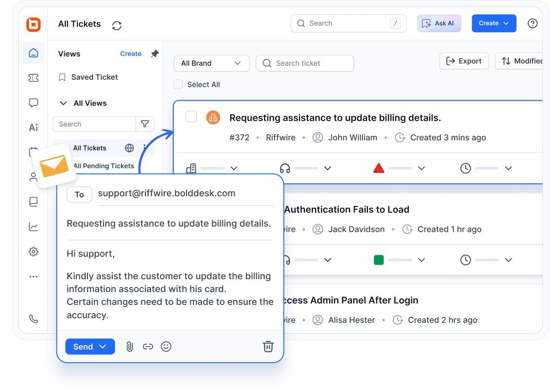Insert an emoji using the smiley icon
Image resolution: width=550 pixels, height=392 pixels.
coord(166,347)
